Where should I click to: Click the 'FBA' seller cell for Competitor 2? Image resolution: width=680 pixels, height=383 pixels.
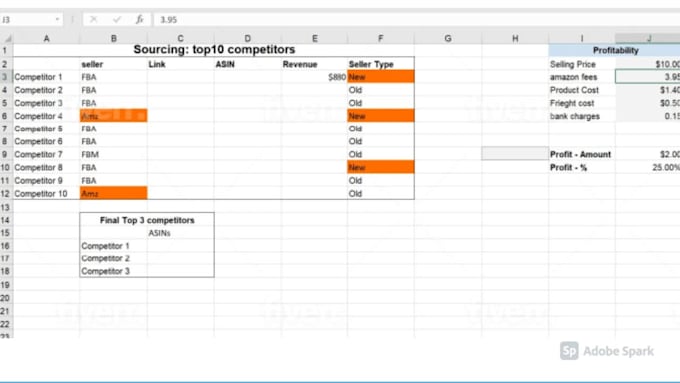(x=114, y=90)
